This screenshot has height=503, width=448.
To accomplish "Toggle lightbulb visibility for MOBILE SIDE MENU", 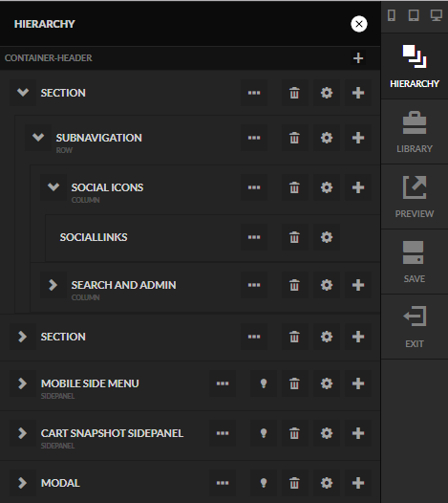I will (x=264, y=383).
